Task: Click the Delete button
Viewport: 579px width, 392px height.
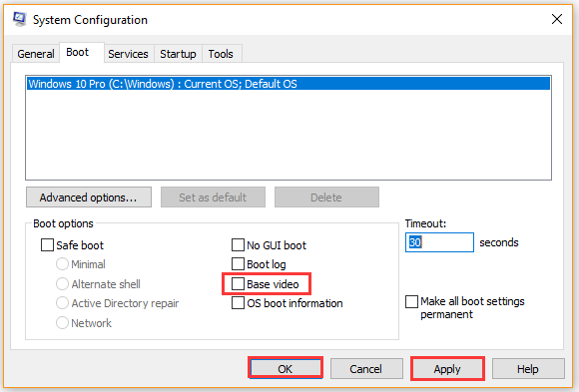Action: point(326,197)
